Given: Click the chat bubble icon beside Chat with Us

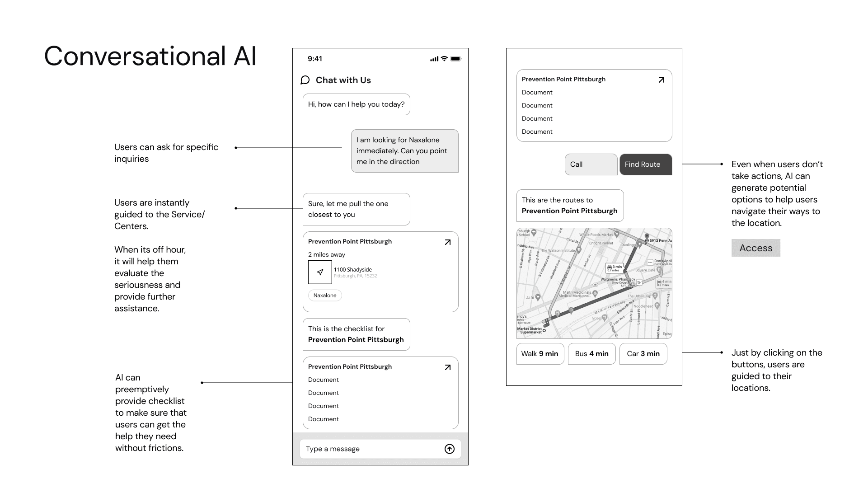Looking at the screenshot, I should pos(305,80).
